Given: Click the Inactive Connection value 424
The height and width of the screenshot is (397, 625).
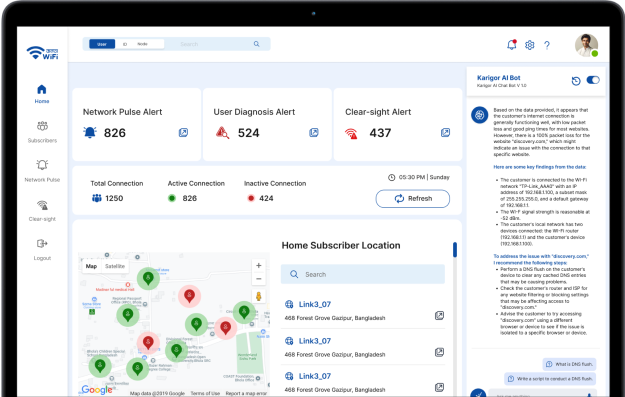Looking at the screenshot, I should click(x=266, y=198).
